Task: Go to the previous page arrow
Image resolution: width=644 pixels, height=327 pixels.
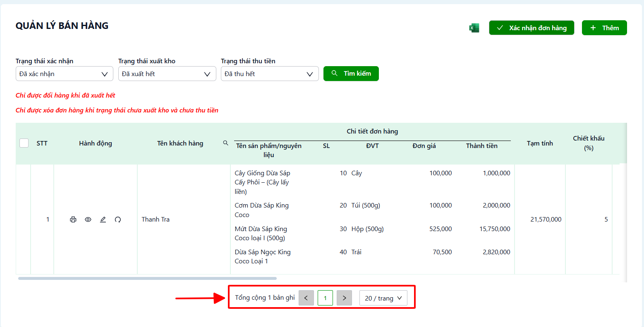Action: [x=306, y=298]
